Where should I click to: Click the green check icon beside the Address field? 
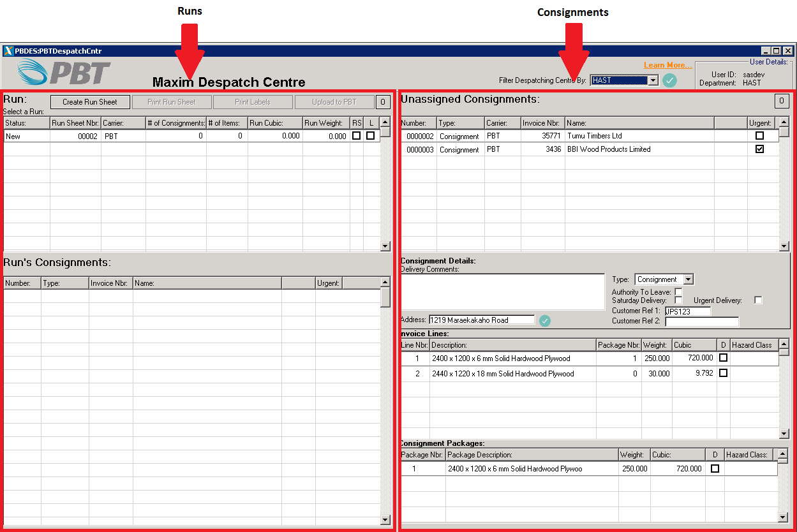click(544, 320)
